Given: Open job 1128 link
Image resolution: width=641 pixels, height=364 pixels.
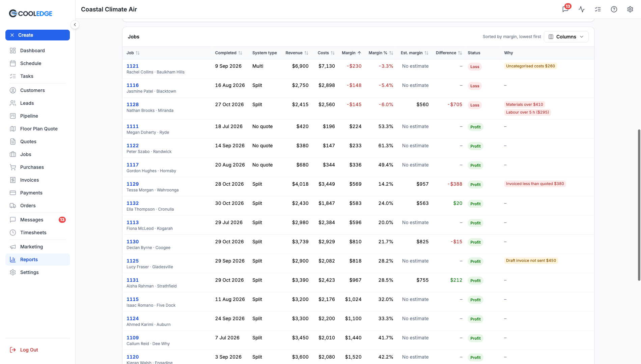Looking at the screenshot, I should pos(133,104).
